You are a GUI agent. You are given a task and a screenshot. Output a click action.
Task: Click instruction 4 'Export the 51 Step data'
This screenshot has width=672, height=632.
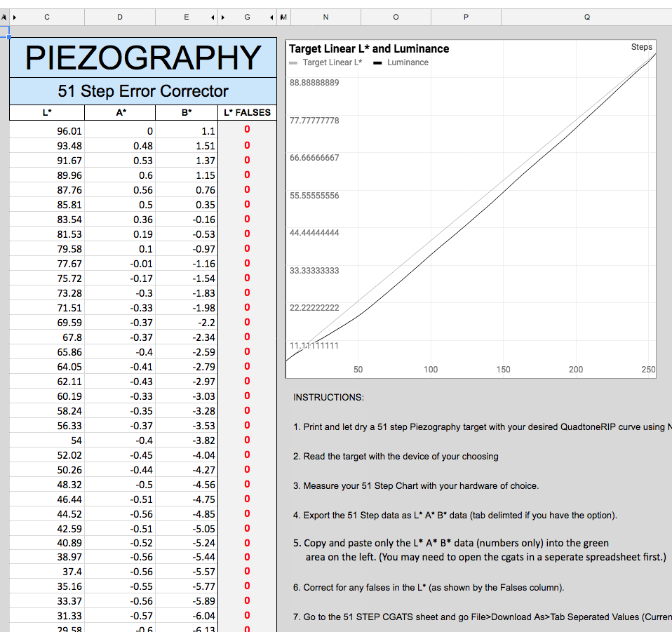[x=455, y=515]
